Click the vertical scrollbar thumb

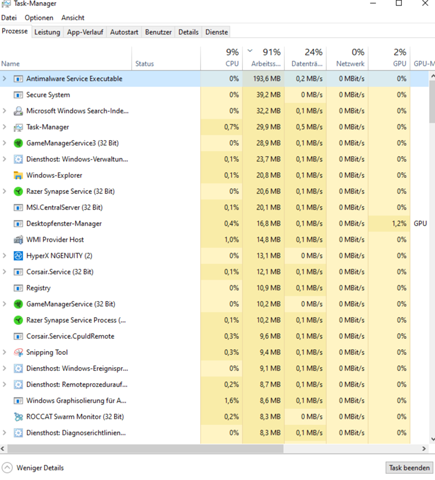click(x=432, y=101)
